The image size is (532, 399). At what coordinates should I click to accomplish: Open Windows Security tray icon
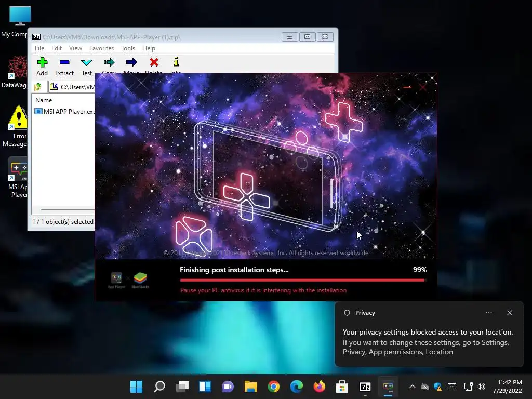coord(437,387)
